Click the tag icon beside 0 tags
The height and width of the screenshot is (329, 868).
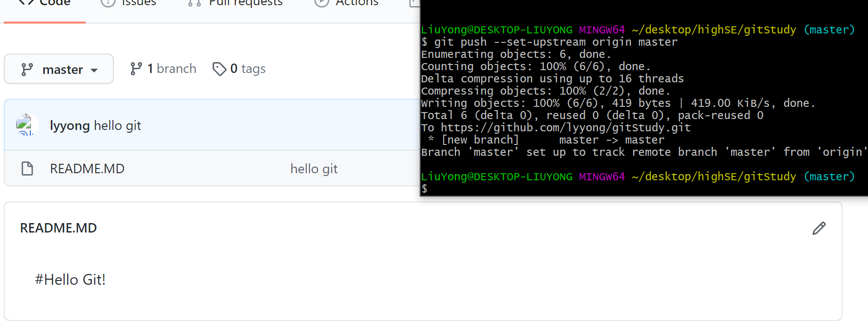(x=219, y=69)
